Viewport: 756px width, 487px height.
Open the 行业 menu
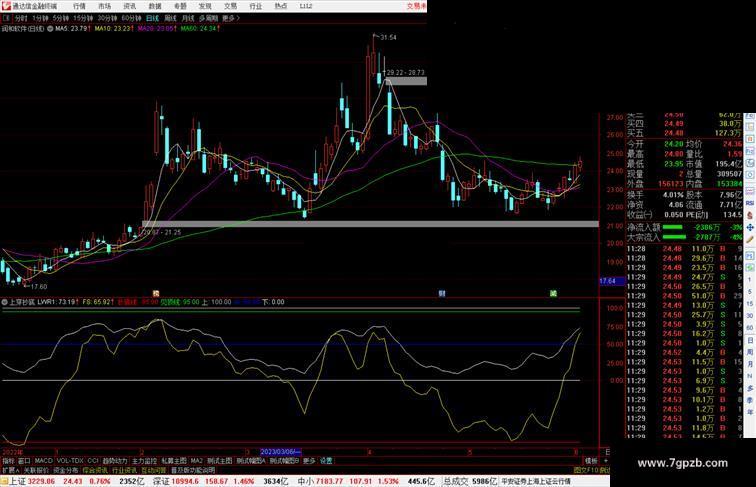pos(256,6)
